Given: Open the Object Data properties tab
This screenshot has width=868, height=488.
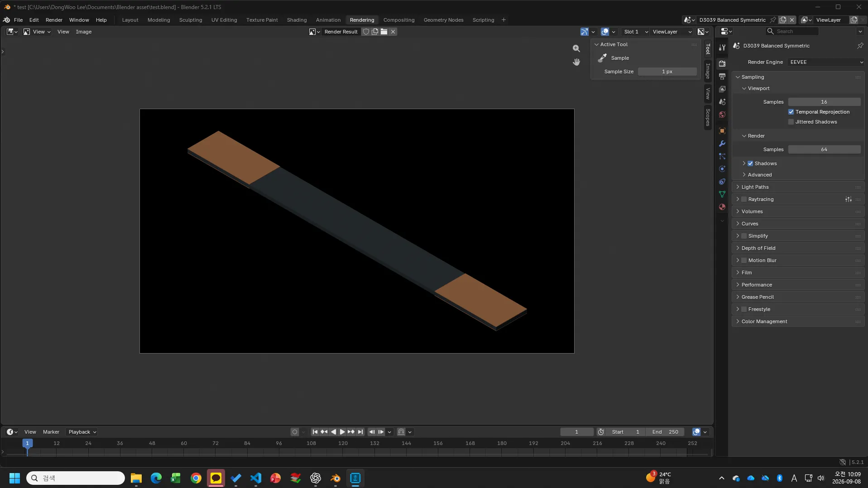Looking at the screenshot, I should pyautogui.click(x=722, y=194).
